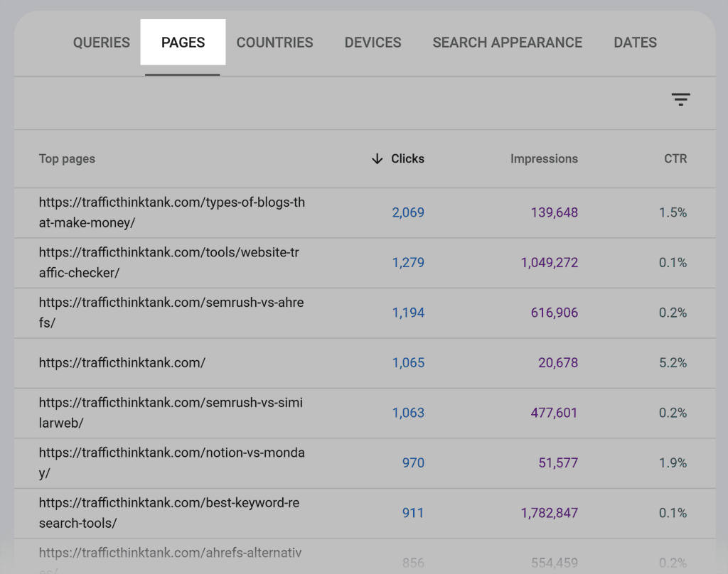Select the DATES tab
Viewport: 728px width, 574px height.
pos(635,43)
